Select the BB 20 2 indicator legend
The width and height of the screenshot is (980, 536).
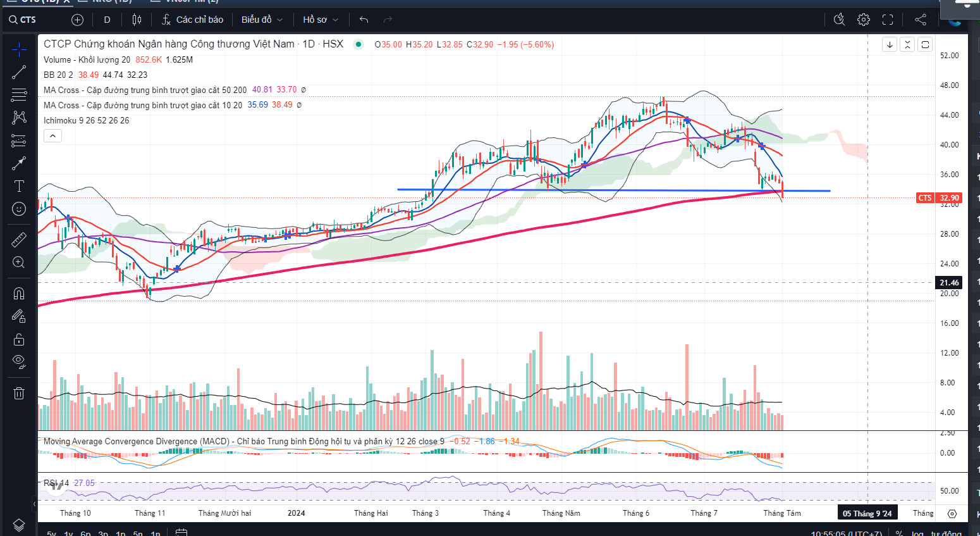pyautogui.click(x=58, y=75)
